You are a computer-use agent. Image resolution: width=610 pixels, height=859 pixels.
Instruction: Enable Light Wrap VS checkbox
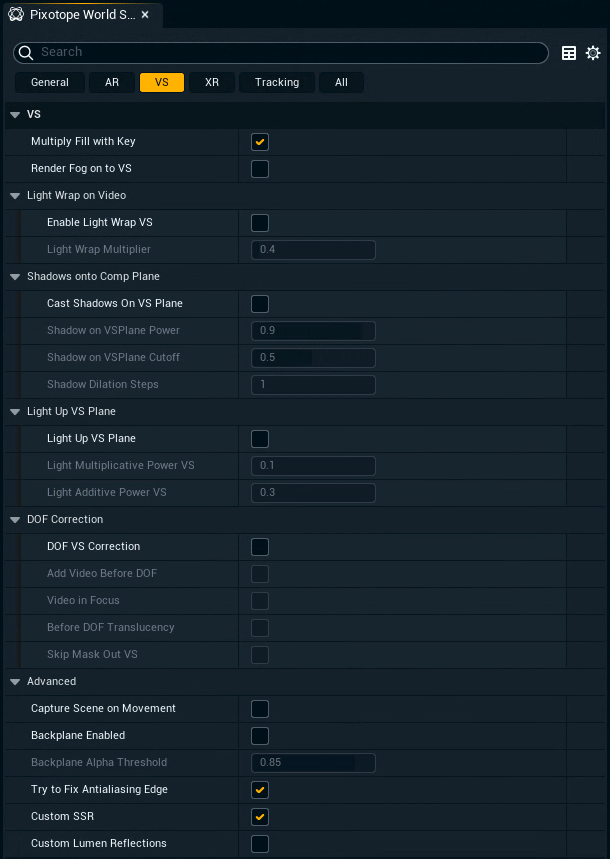point(260,223)
